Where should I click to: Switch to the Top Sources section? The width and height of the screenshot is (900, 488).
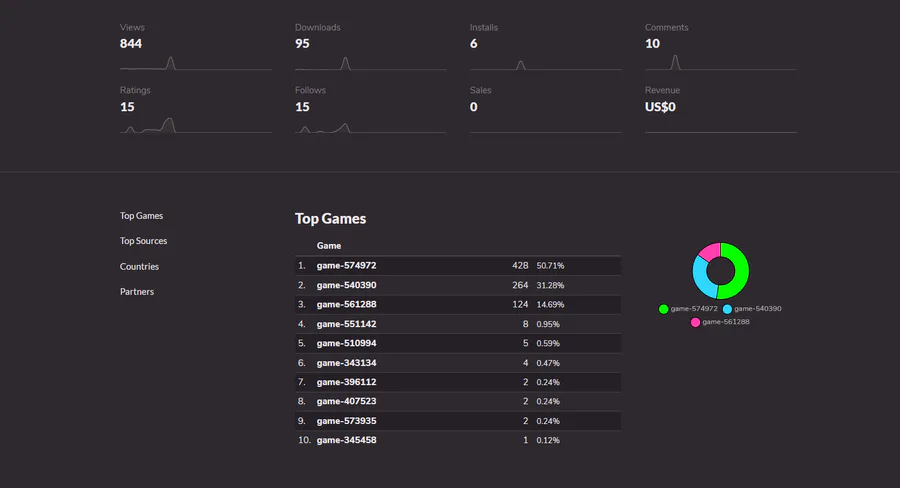[144, 241]
